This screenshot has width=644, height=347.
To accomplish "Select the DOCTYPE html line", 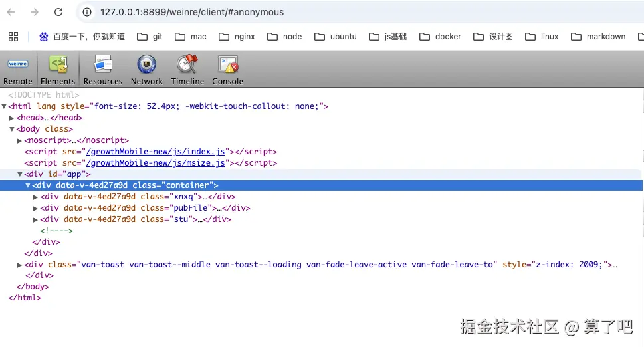I will pos(44,95).
